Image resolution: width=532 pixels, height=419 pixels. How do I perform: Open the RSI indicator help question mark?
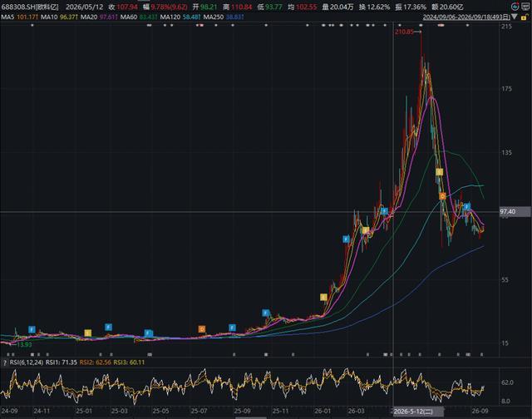[x=4, y=362]
